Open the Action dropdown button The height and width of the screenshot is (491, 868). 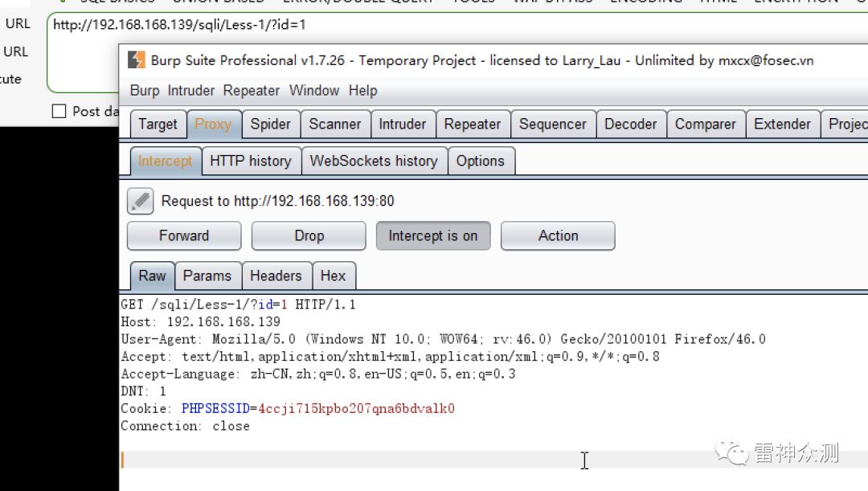558,235
